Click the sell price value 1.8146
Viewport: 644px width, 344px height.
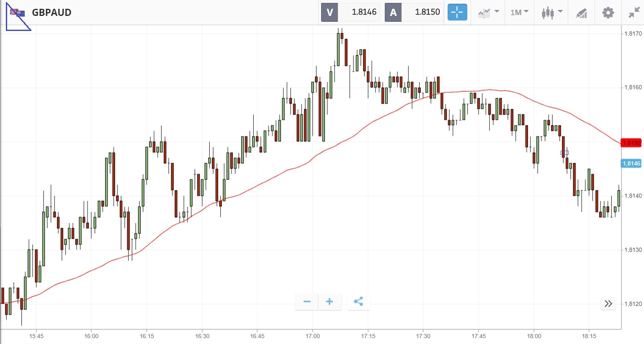tap(364, 12)
